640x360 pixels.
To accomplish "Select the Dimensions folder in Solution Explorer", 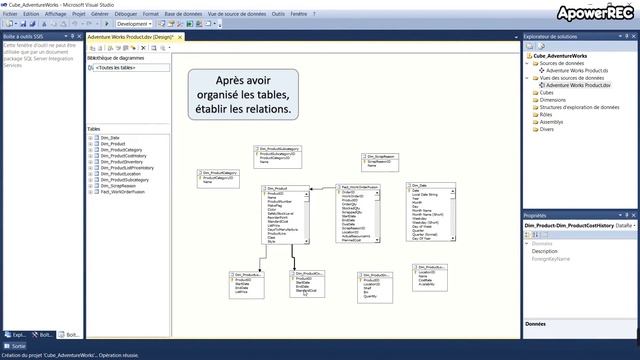I will coord(553,100).
